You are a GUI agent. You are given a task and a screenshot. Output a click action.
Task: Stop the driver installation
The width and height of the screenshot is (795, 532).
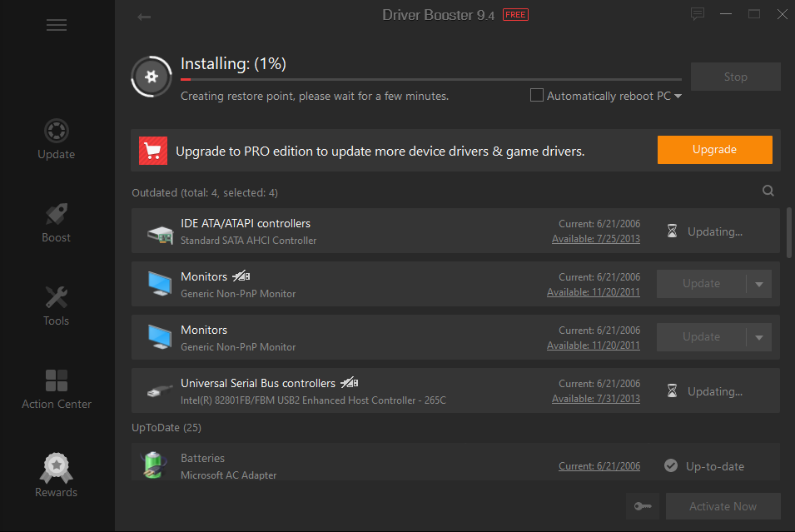pos(735,77)
